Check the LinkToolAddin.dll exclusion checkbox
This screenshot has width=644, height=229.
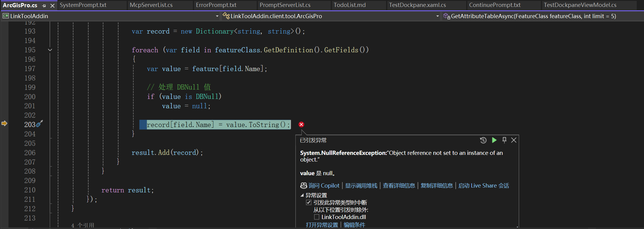[317, 217]
